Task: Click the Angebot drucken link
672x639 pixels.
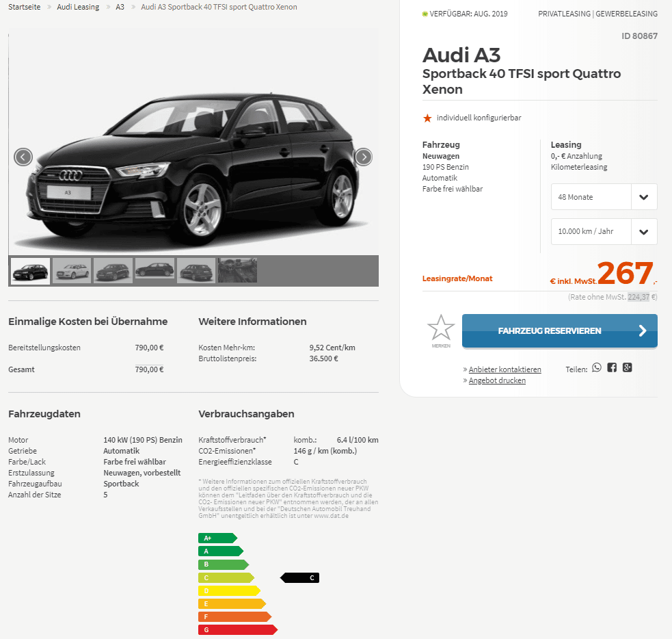Action: (x=497, y=380)
